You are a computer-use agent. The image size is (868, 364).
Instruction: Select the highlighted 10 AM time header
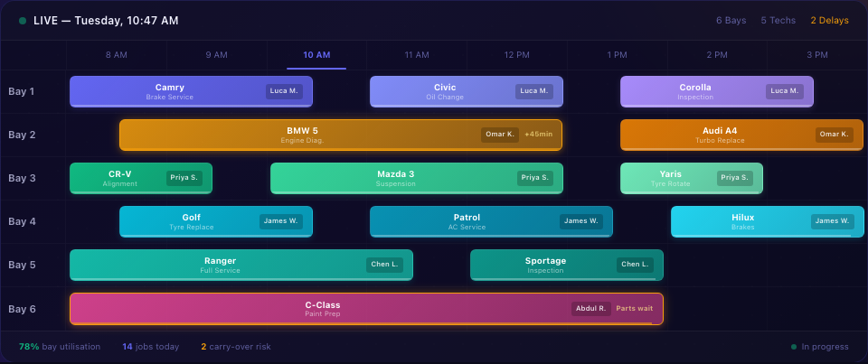pyautogui.click(x=316, y=55)
